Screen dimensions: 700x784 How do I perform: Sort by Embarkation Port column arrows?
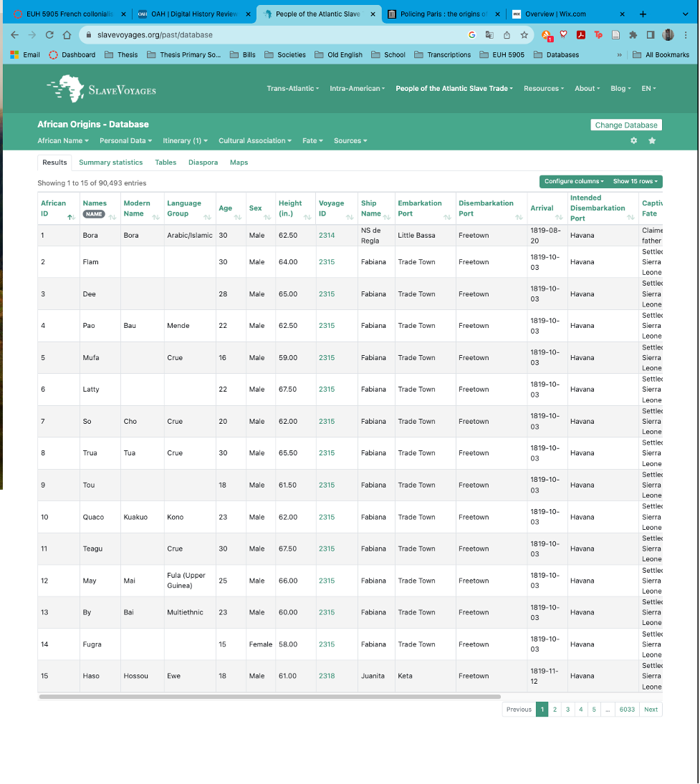point(447,217)
